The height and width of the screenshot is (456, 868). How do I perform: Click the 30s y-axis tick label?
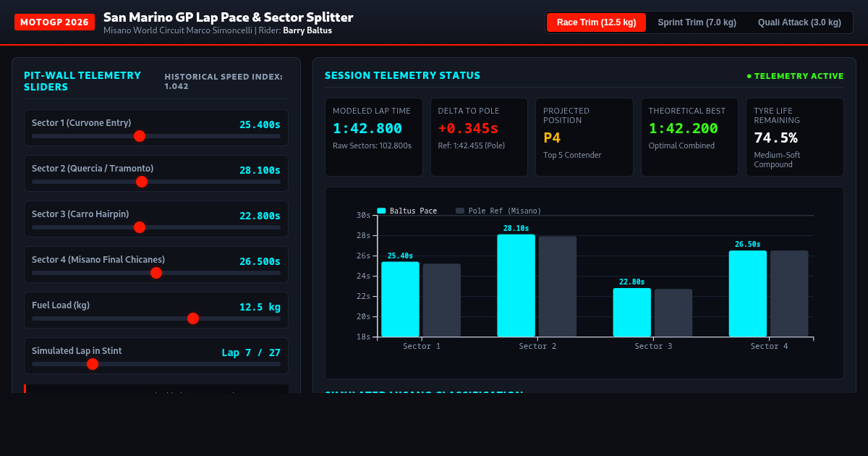(x=364, y=215)
